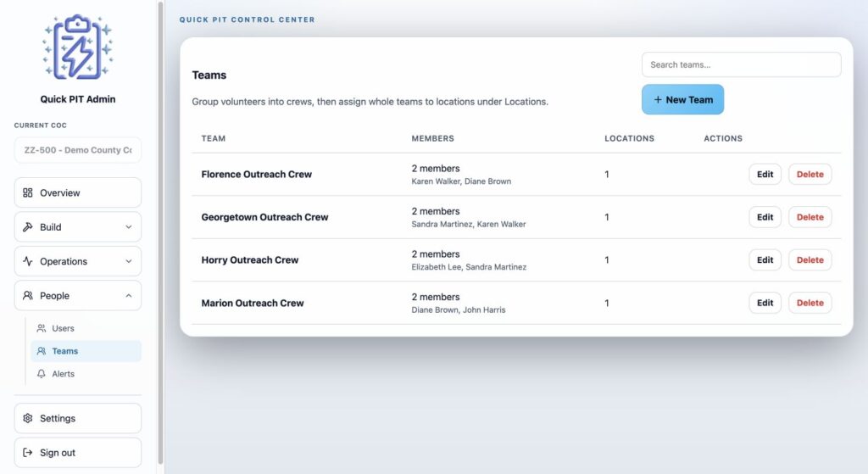Open the Current CoC selector field

click(78, 150)
